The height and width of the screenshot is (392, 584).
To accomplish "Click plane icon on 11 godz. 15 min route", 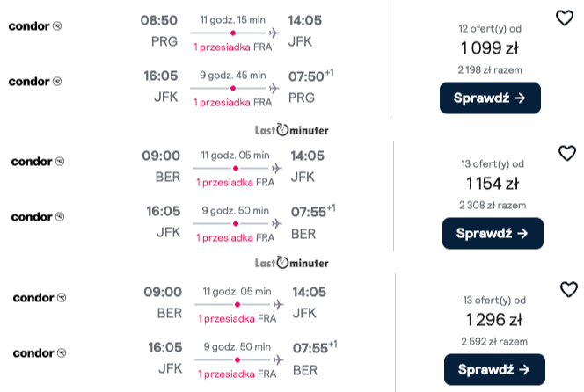I will [274, 33].
